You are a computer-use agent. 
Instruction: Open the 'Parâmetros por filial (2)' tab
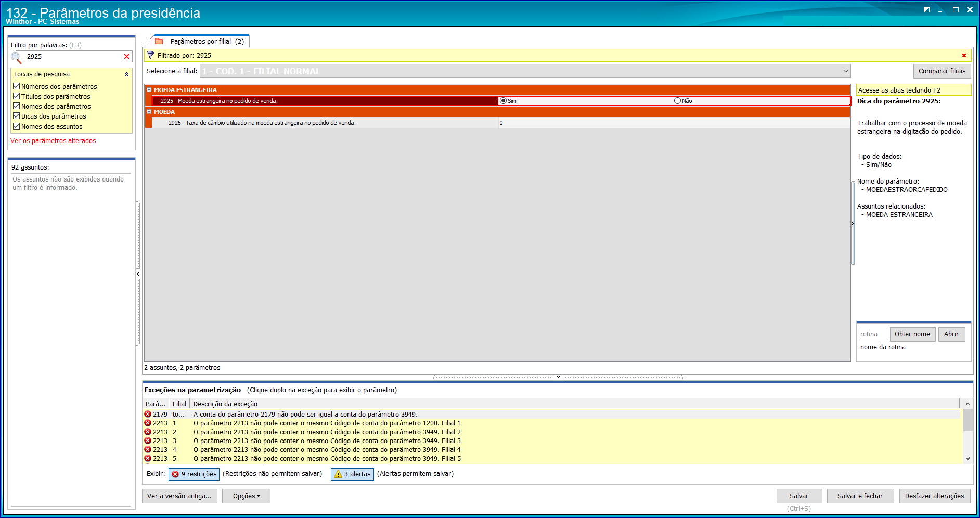click(x=201, y=41)
